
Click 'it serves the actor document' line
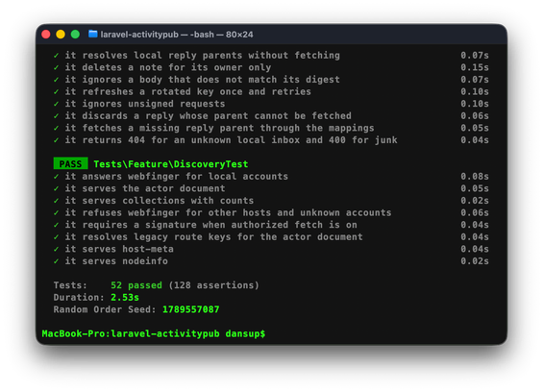(145, 188)
